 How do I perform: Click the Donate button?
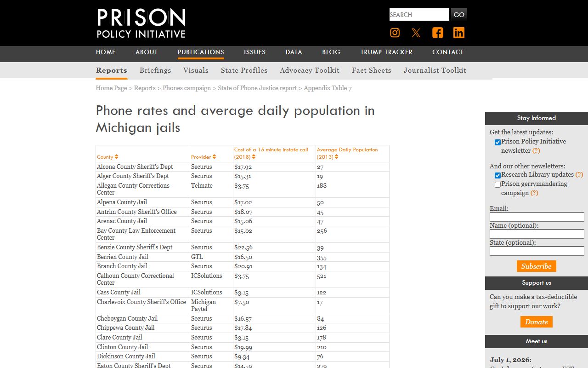pyautogui.click(x=537, y=322)
